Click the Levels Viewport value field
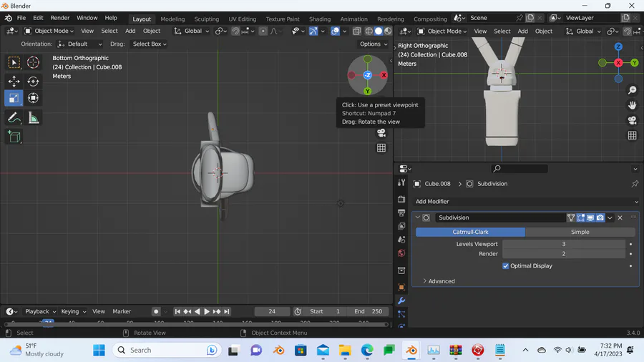Viewport: 644px width, 362px height. click(x=563, y=244)
